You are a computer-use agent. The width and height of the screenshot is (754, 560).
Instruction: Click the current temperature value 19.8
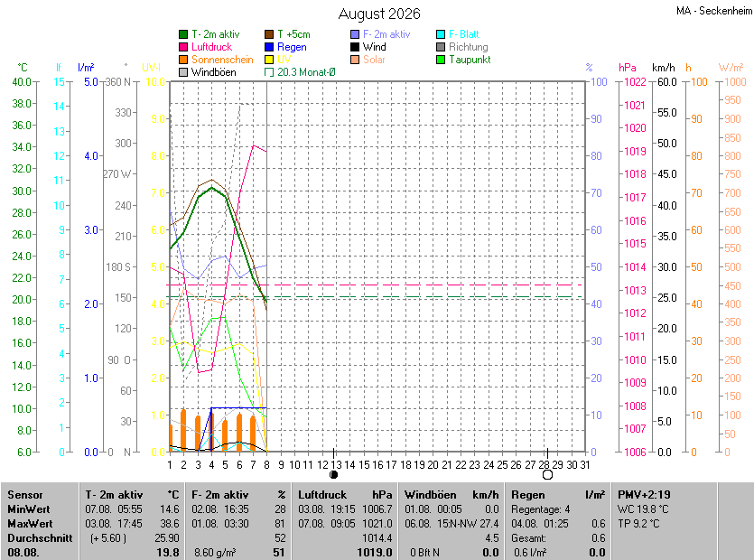pyautogui.click(x=168, y=552)
